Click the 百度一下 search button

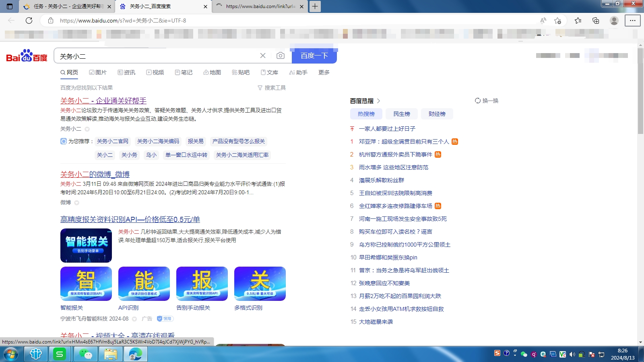point(314,56)
